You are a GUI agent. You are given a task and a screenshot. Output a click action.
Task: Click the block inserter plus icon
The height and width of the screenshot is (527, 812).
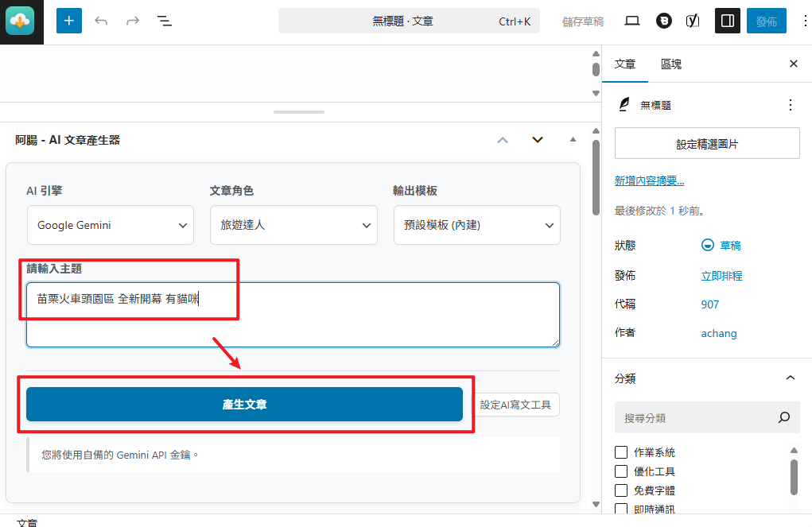(69, 21)
